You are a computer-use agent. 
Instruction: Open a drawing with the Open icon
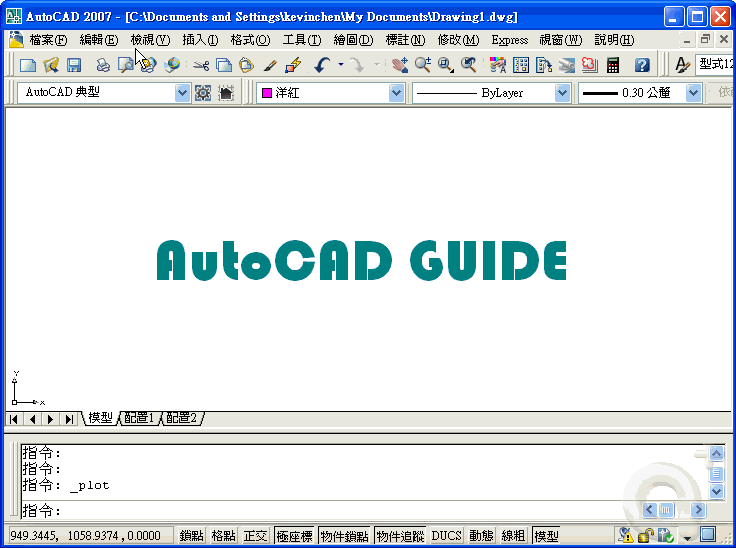(51, 65)
